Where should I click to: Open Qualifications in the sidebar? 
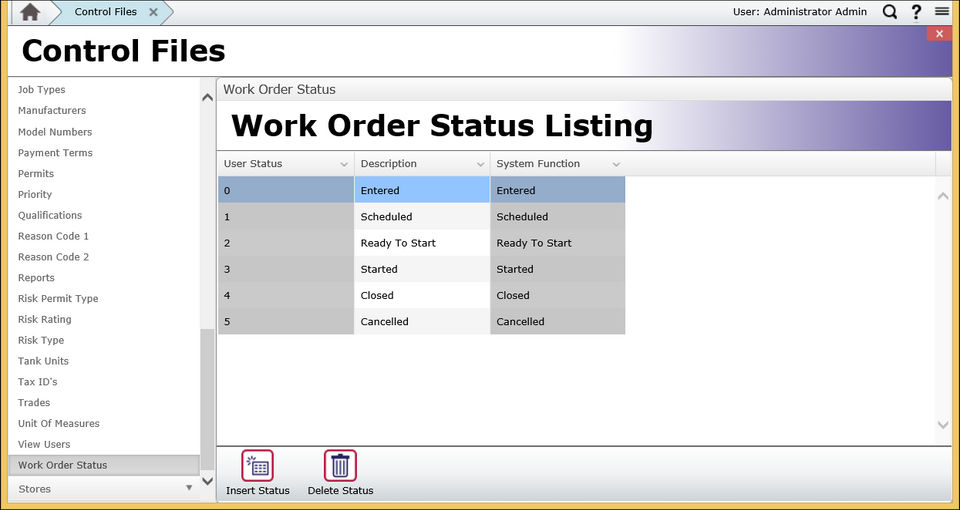point(50,215)
